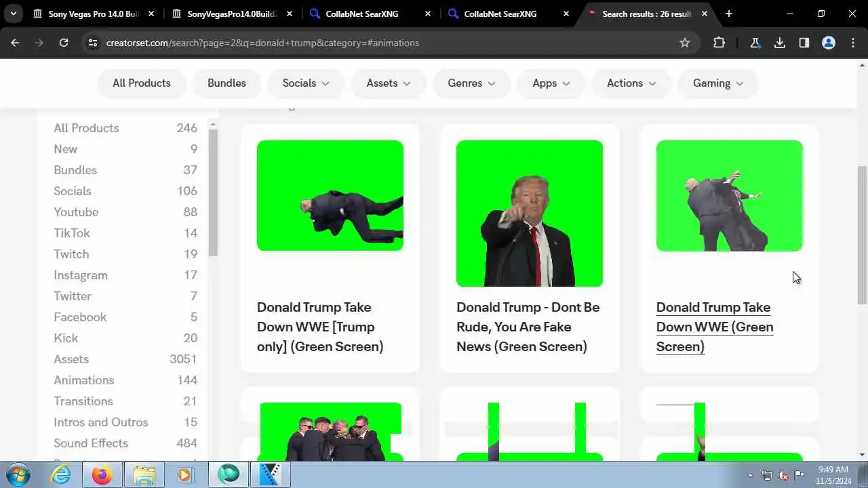This screenshot has width=868, height=488.
Task: Open the Chrome profile avatar icon
Action: click(x=829, y=43)
